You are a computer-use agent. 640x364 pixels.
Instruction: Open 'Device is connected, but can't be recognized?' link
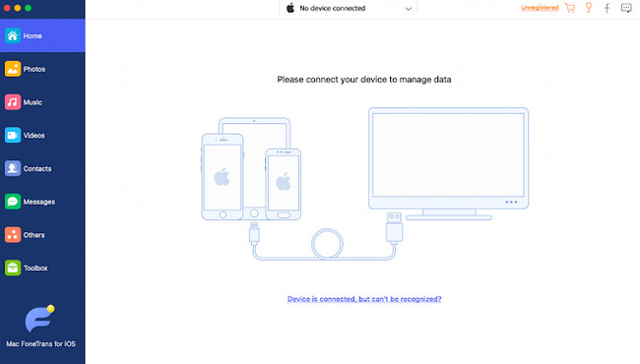pos(364,299)
